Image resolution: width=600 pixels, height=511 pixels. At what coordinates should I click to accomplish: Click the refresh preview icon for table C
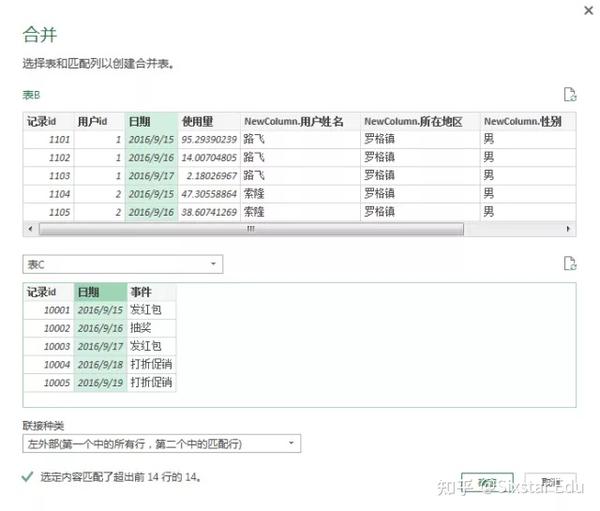click(570, 263)
